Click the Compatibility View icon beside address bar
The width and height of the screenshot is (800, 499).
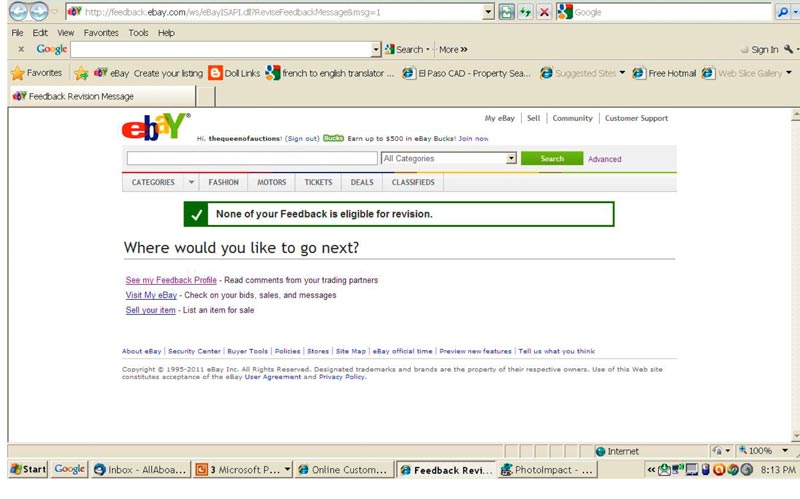(x=506, y=12)
